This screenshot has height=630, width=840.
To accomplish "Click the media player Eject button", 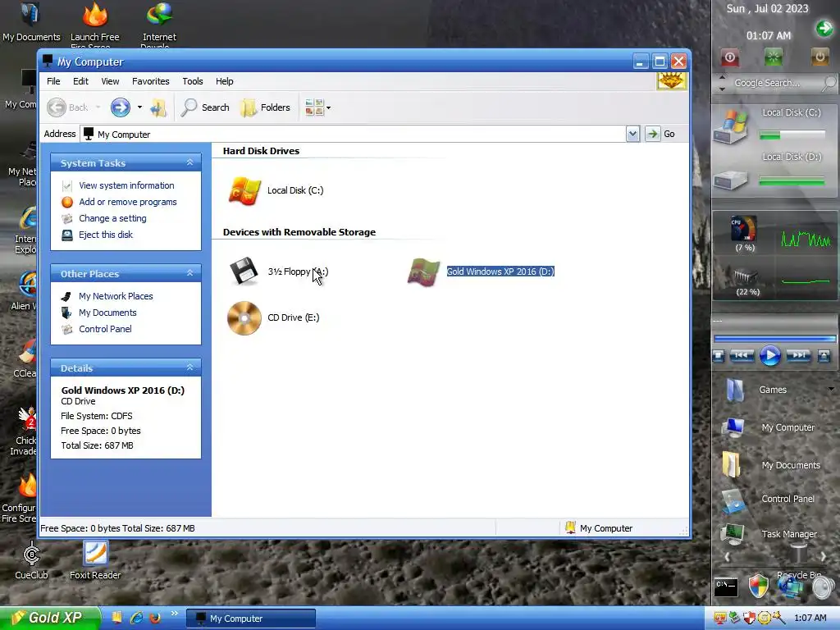I will click(824, 356).
